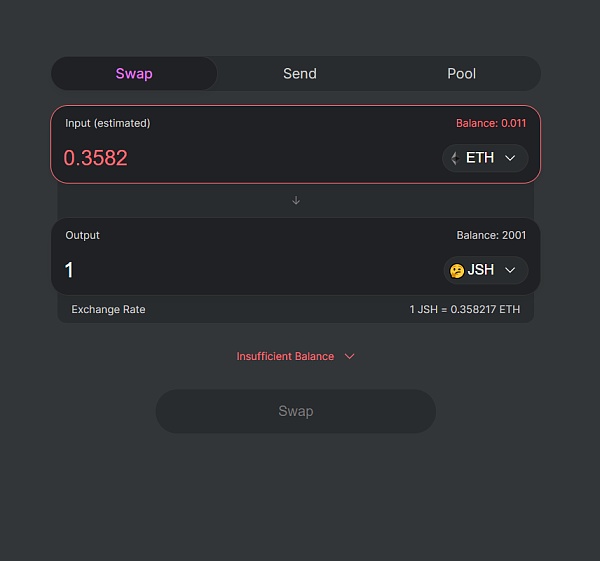This screenshot has width=600, height=561.
Task: Click the chevron next to ETH
Action: click(x=510, y=158)
